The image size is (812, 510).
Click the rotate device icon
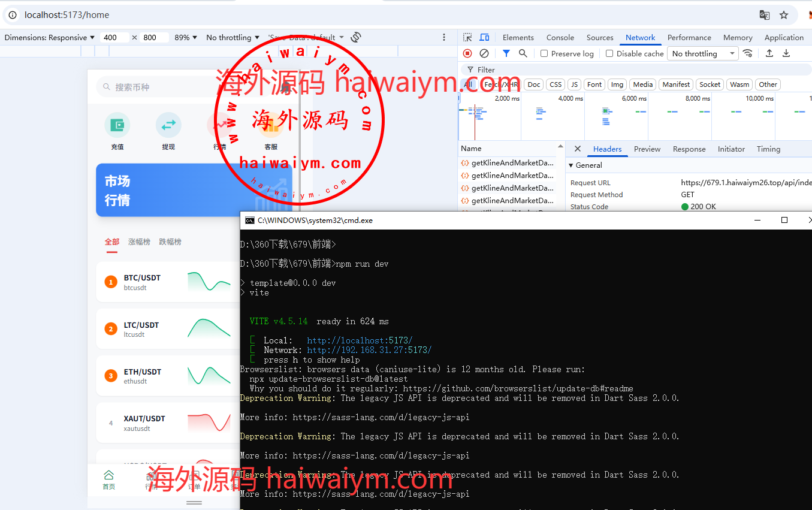(356, 37)
